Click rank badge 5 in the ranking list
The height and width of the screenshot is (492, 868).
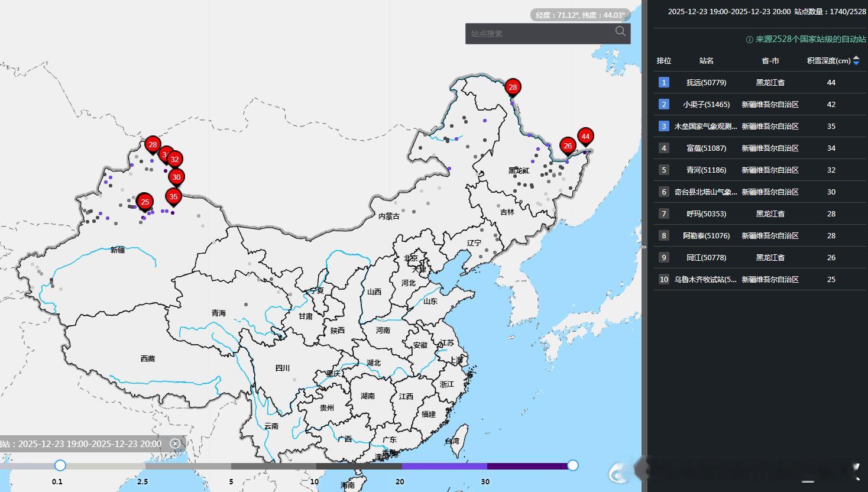(x=664, y=170)
